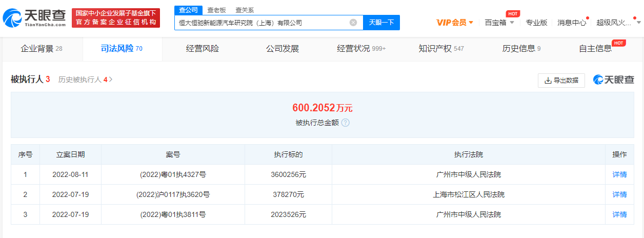This screenshot has width=644, height=238.
Task: Open the 经营状况 tab
Action: (361, 49)
